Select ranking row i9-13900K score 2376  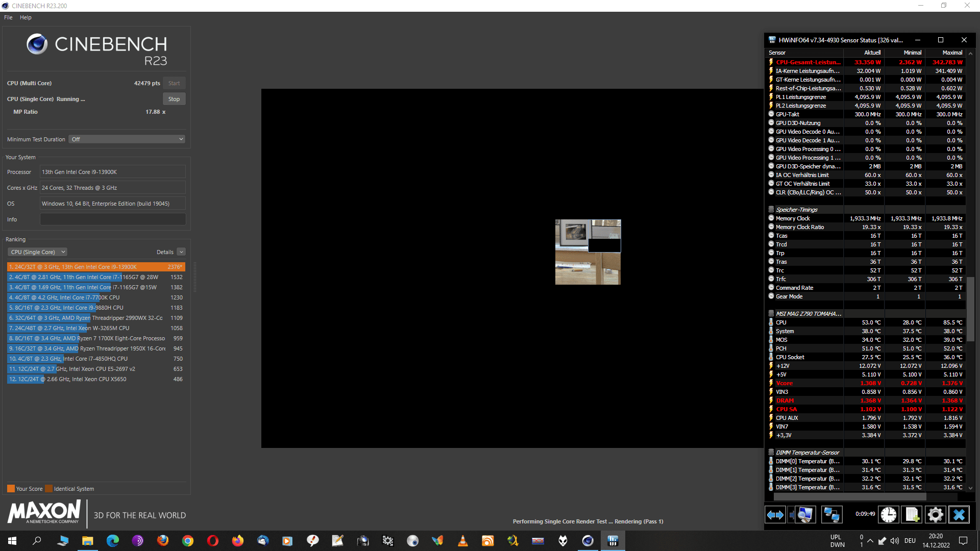pos(96,267)
